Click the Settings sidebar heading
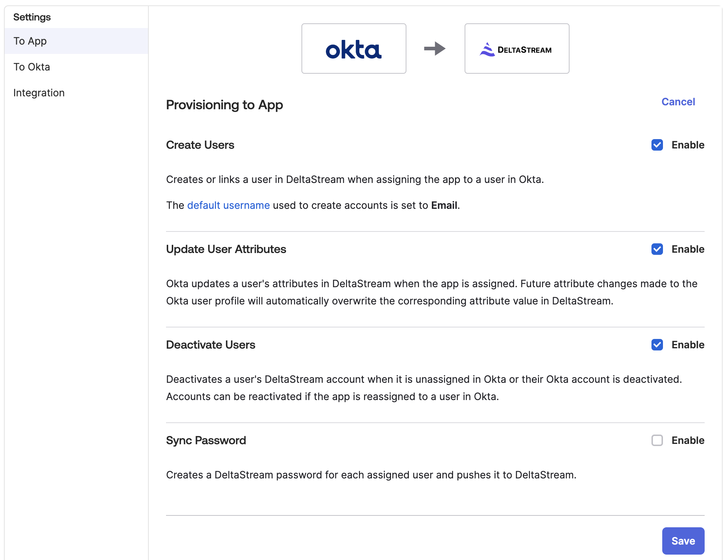Image resolution: width=728 pixels, height=560 pixels. [x=32, y=17]
